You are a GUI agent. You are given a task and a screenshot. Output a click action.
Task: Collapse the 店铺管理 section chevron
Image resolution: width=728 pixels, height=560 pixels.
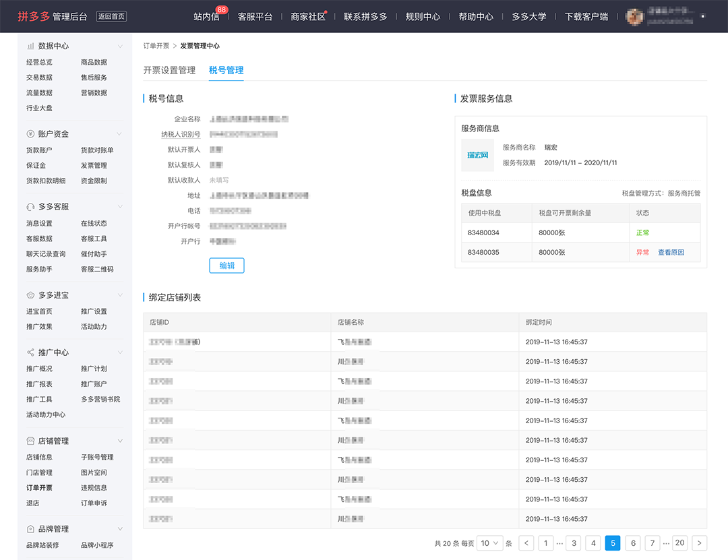[x=120, y=441]
